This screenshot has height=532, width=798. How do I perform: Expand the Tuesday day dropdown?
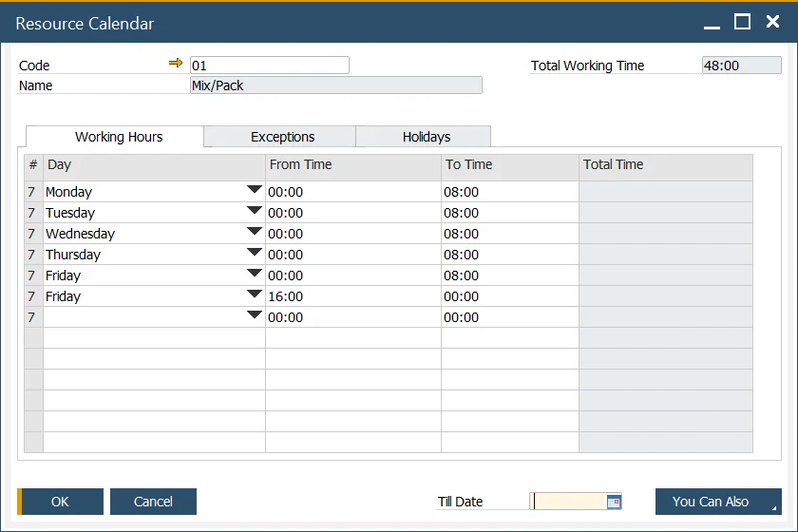tap(254, 210)
